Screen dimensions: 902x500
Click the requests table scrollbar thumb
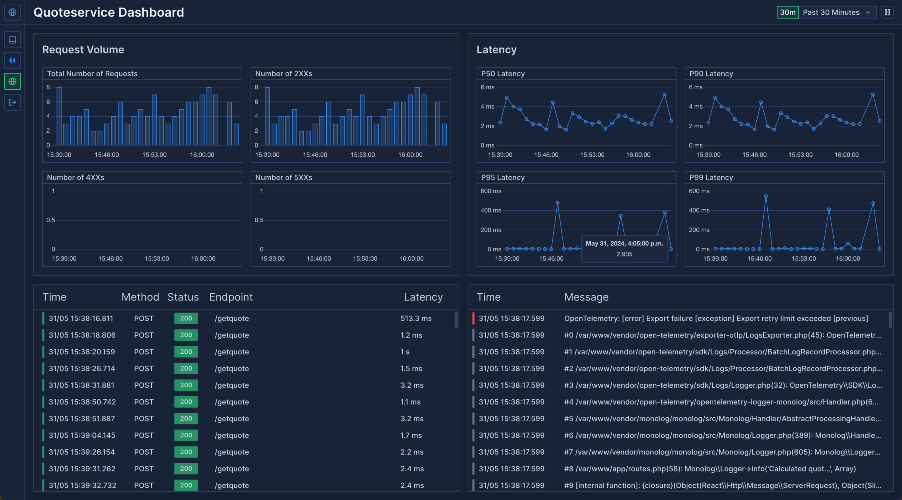[456, 319]
